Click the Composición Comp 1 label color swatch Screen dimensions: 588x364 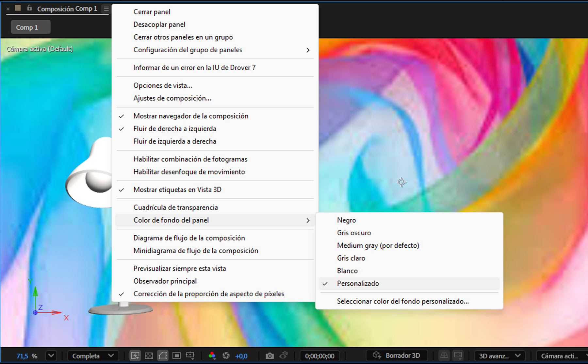(18, 8)
